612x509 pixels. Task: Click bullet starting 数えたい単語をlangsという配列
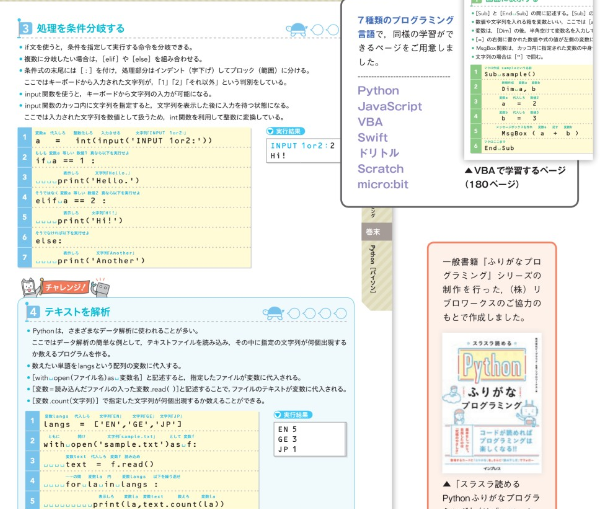coord(107,366)
